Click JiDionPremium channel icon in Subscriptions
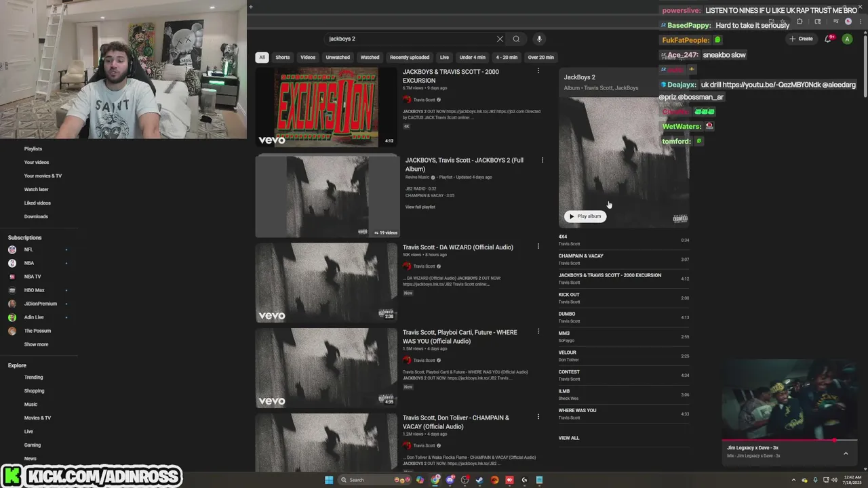868x488 pixels. click(12, 304)
